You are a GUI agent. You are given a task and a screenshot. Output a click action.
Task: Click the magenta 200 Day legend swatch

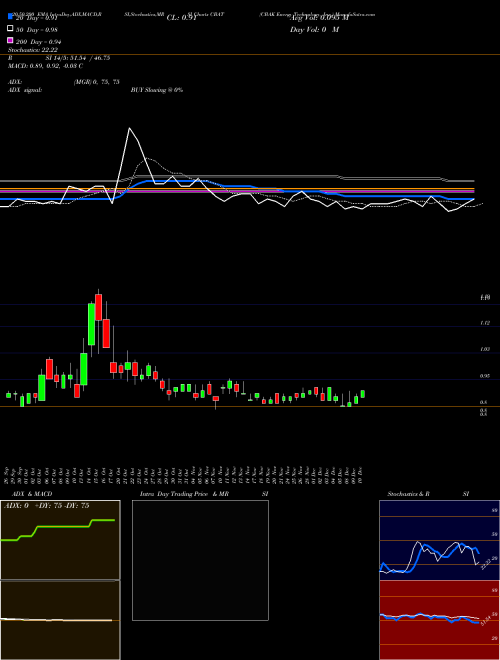[x=10, y=41]
